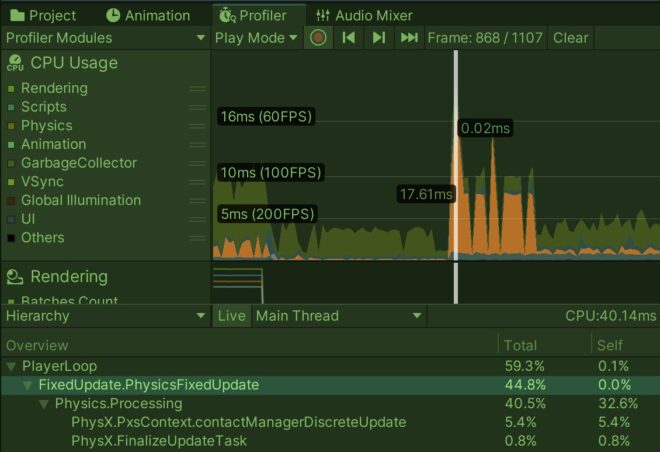
Task: Clear the profiler data
Action: (x=571, y=38)
